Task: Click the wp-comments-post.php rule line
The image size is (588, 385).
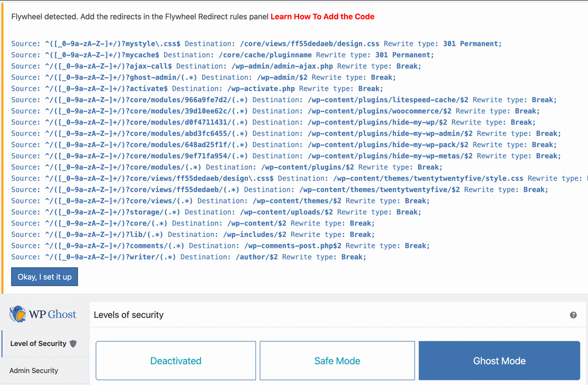Action: point(220,246)
